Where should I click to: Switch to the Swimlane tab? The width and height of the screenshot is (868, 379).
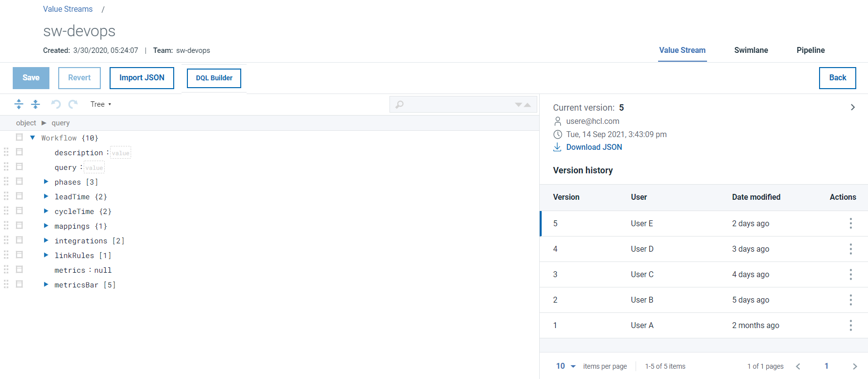tap(751, 50)
